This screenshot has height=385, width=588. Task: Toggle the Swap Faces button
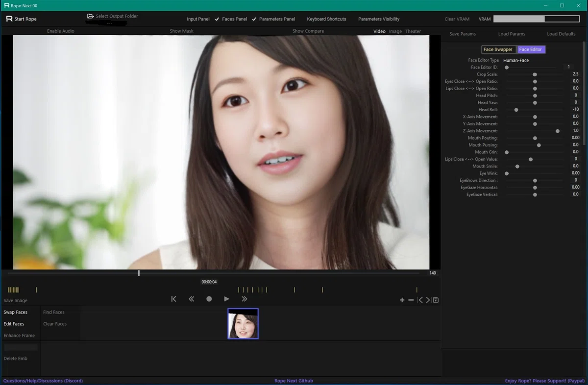pyautogui.click(x=16, y=312)
